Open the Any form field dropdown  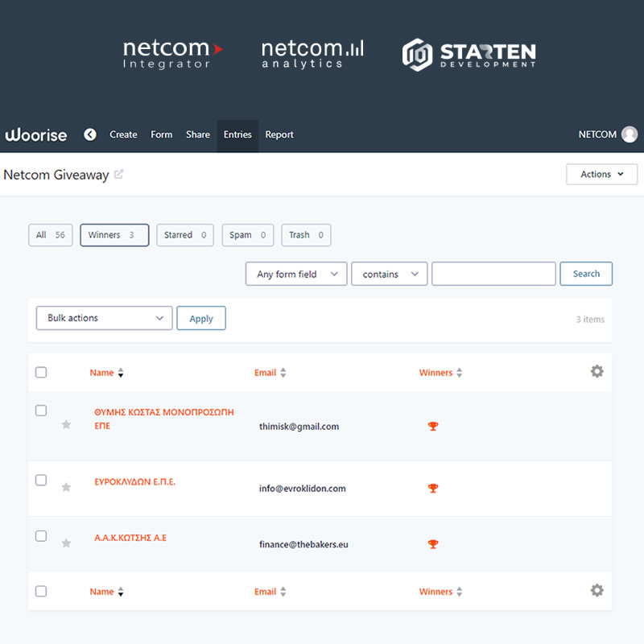tap(296, 275)
